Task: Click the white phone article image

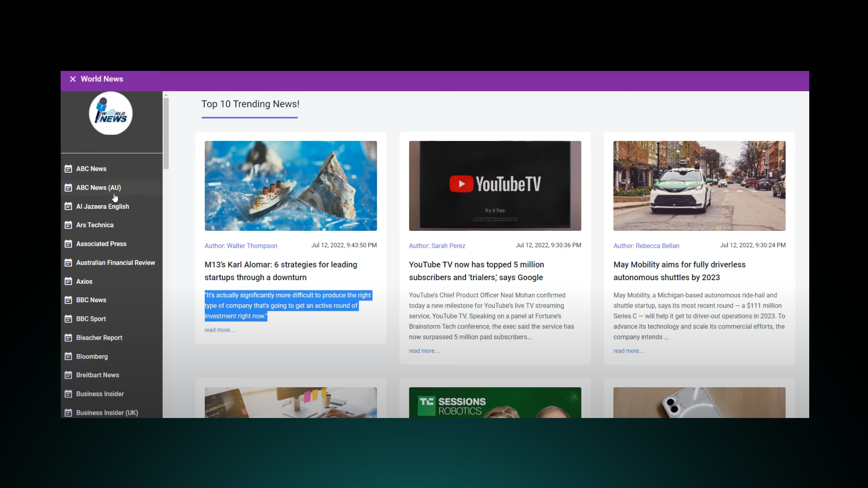Action: coord(699,403)
